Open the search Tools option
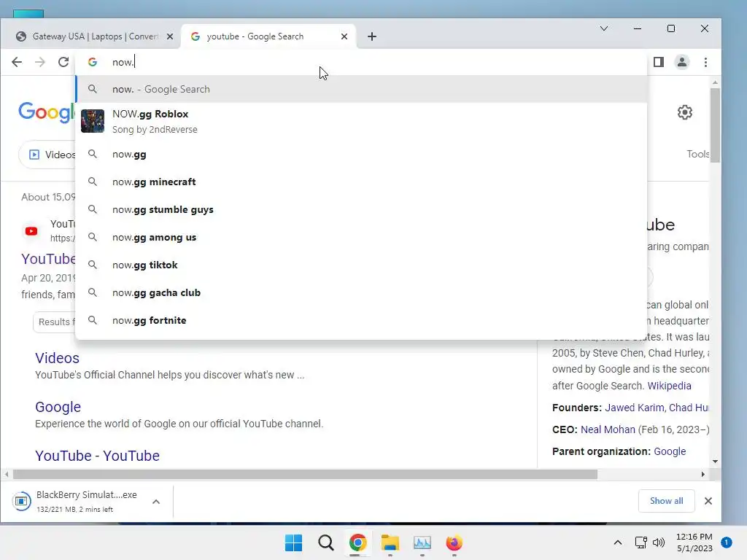 coord(697,154)
